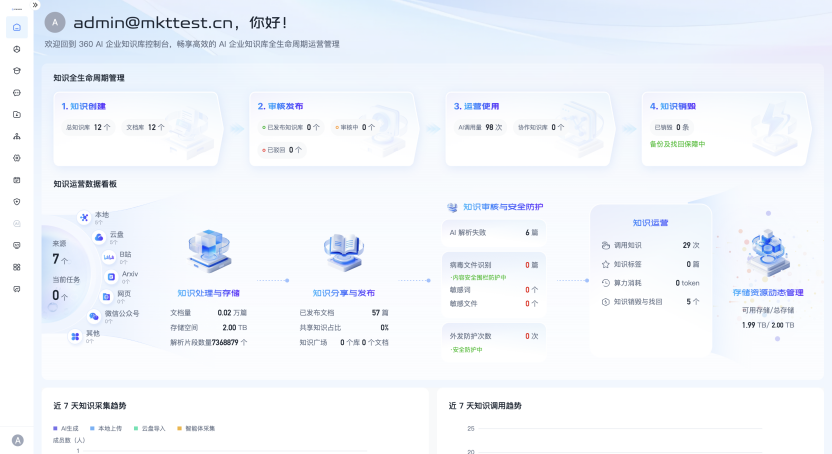Image resolution: width=832 pixels, height=454 pixels.
Task: Toggle the AI生成 legend in collection trend chart
Action: 66,429
